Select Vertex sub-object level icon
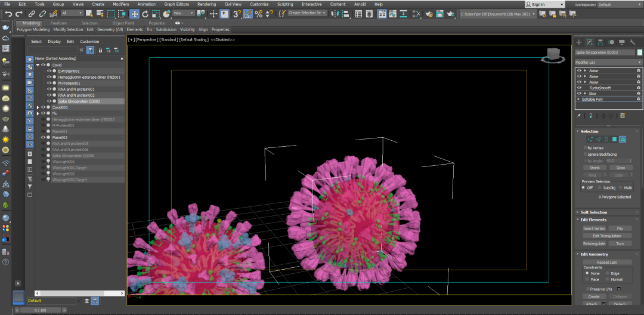This screenshot has width=644, height=315. (590, 139)
